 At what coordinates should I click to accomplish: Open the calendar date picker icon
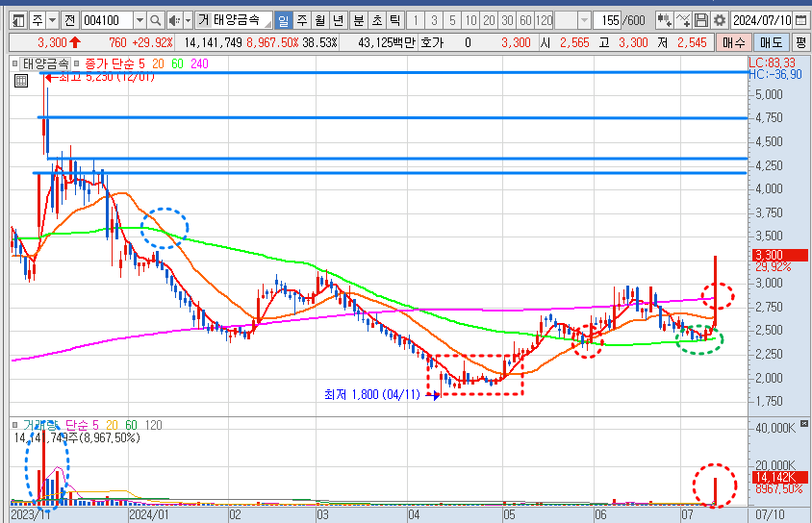tap(800, 21)
